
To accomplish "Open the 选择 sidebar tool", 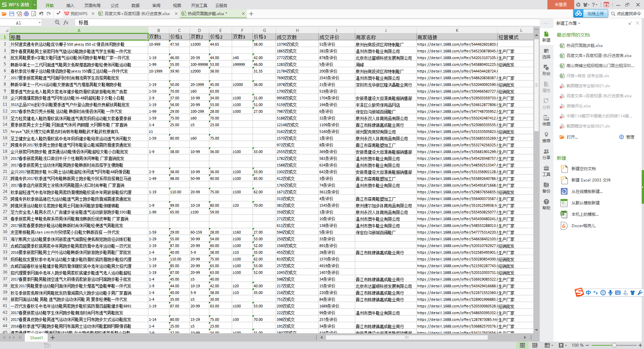I will (x=546, y=53).
